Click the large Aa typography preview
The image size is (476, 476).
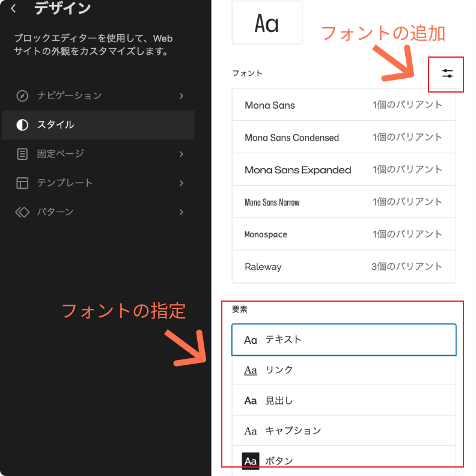pos(267,23)
